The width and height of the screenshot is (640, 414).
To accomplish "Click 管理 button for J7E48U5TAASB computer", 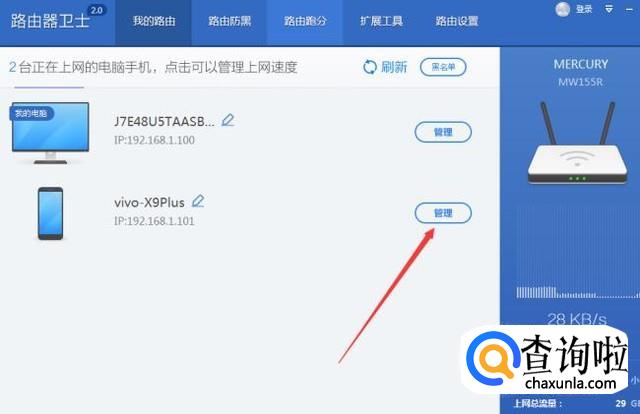I will [443, 132].
